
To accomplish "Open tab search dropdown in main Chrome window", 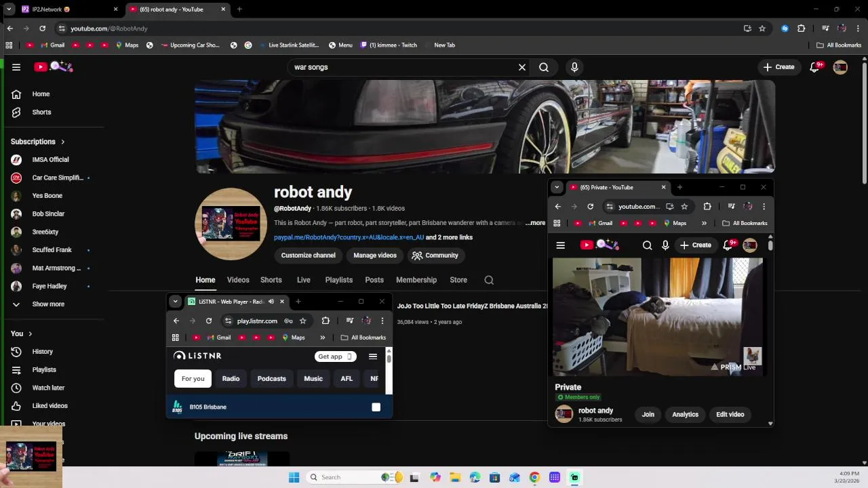I will pos(9,9).
